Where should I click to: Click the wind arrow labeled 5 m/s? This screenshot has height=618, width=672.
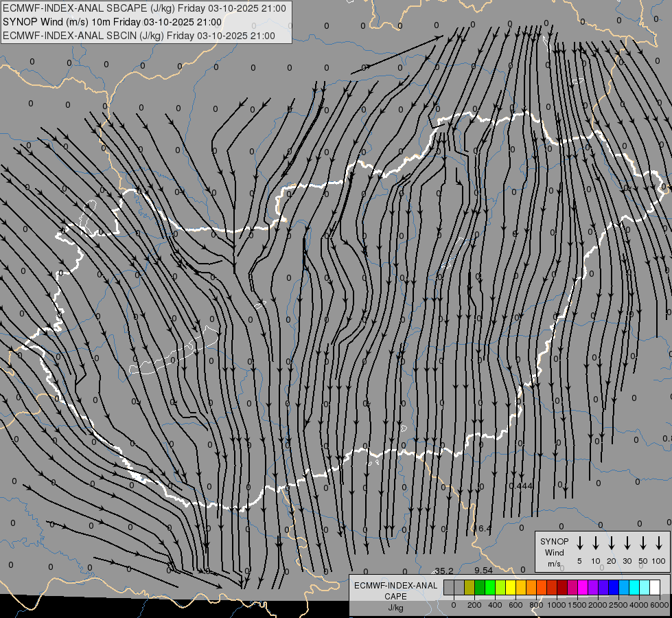point(579,542)
